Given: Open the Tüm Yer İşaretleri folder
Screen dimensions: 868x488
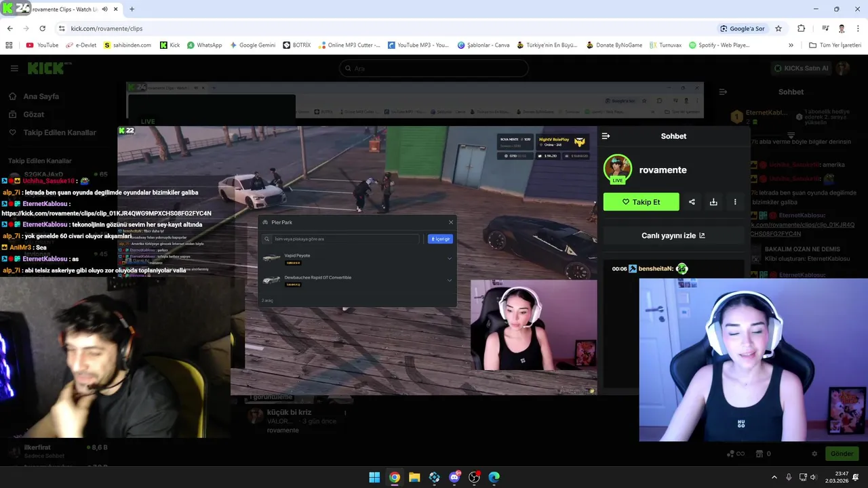Looking at the screenshot, I should [x=835, y=45].
